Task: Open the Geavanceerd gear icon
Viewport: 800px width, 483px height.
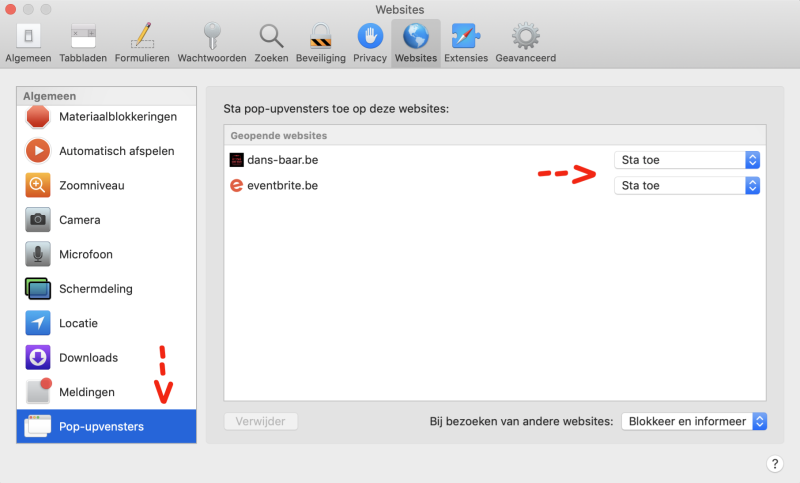Action: (x=526, y=36)
